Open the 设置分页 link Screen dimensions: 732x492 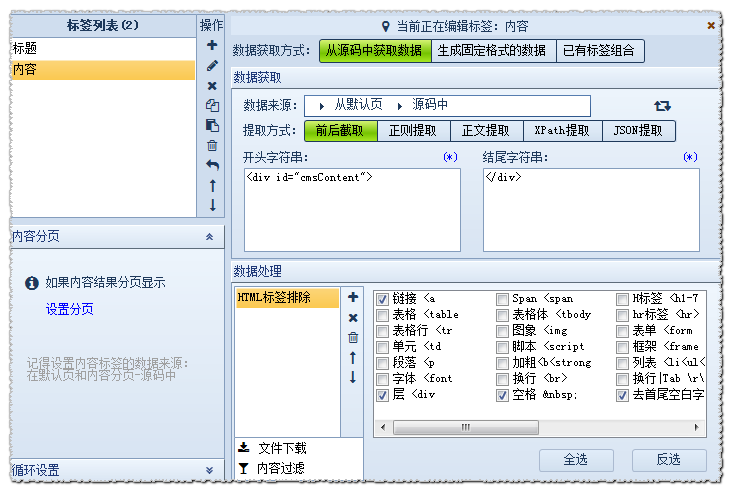coord(70,310)
